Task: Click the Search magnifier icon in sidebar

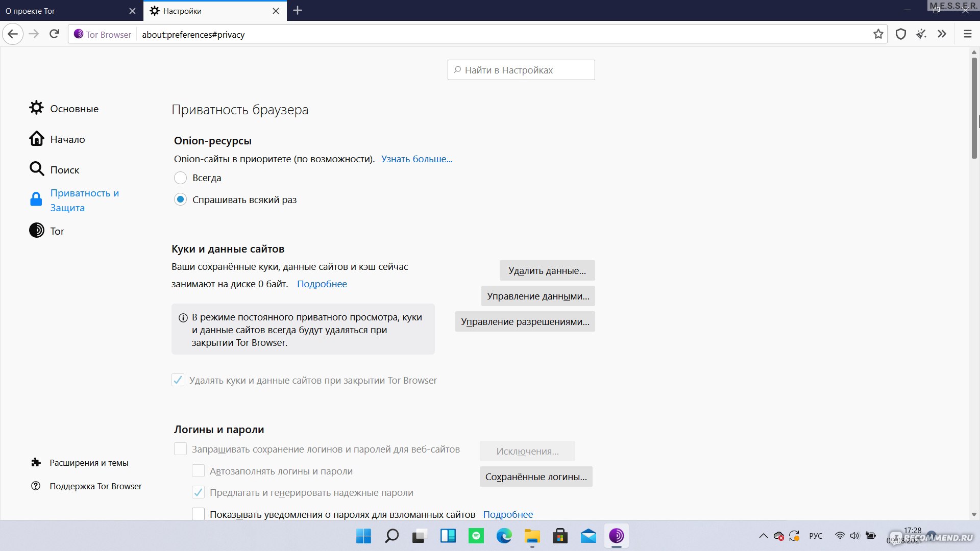Action: (x=36, y=169)
